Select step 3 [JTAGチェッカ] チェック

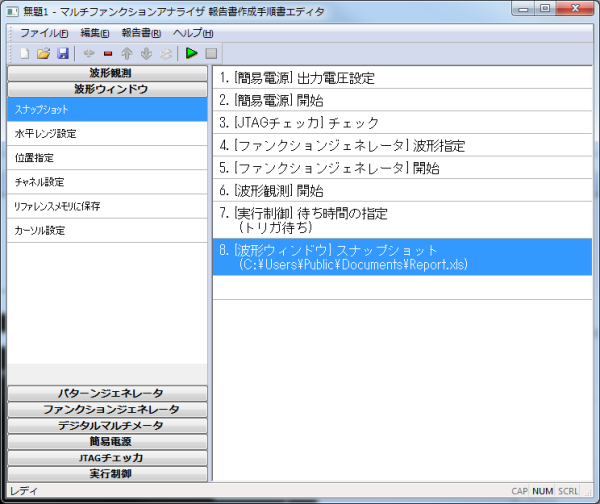point(403,122)
